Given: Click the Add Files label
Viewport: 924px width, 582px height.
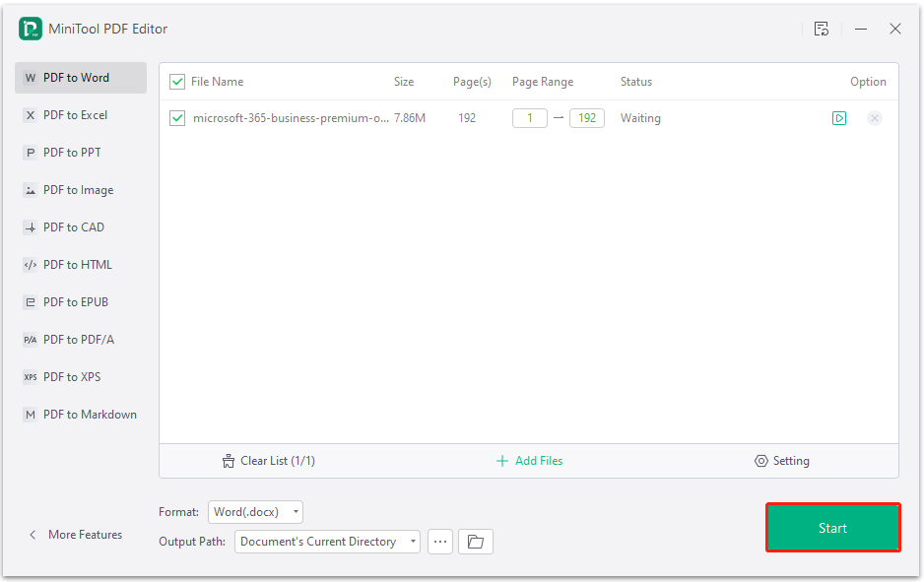Looking at the screenshot, I should pos(539,461).
